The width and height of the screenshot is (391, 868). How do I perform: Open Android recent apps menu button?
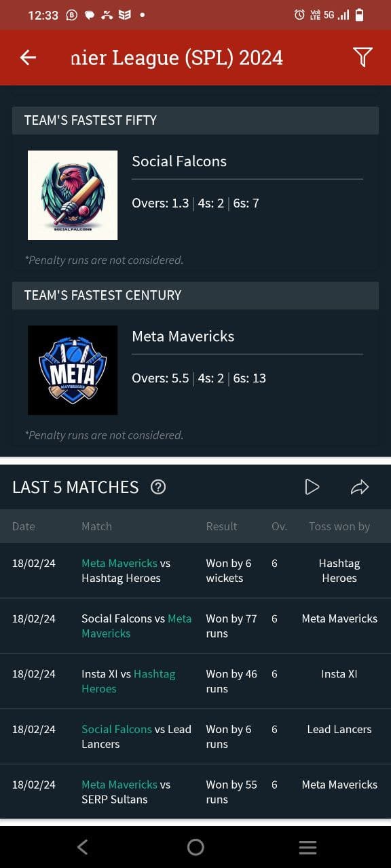[x=308, y=847]
